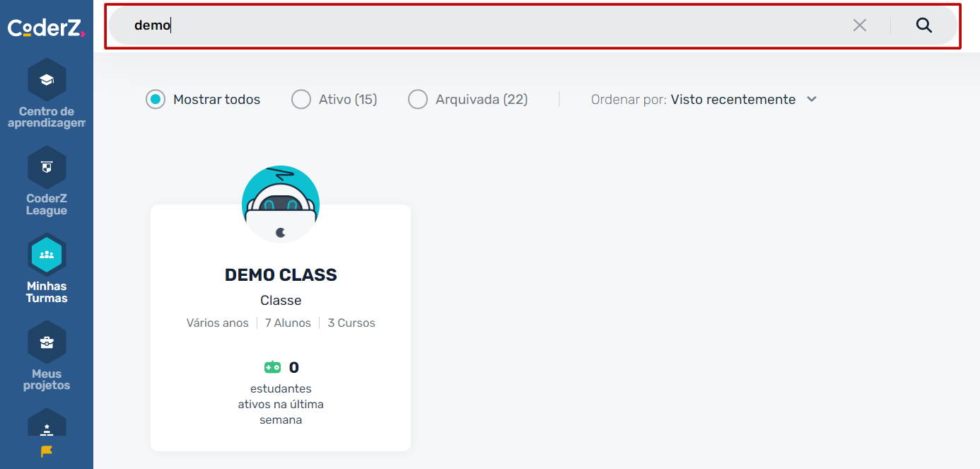Click the magnifying glass search icon
Image resolution: width=980 pixels, height=469 pixels.
pyautogui.click(x=924, y=25)
